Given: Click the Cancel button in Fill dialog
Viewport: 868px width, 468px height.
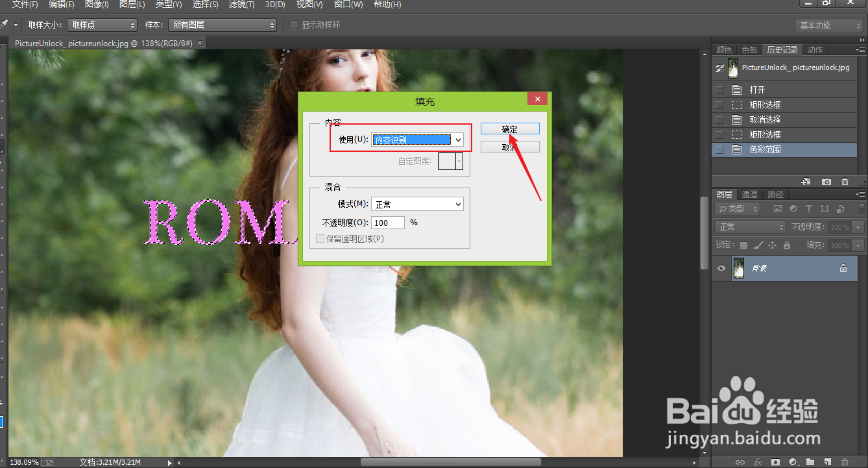Looking at the screenshot, I should 510,147.
